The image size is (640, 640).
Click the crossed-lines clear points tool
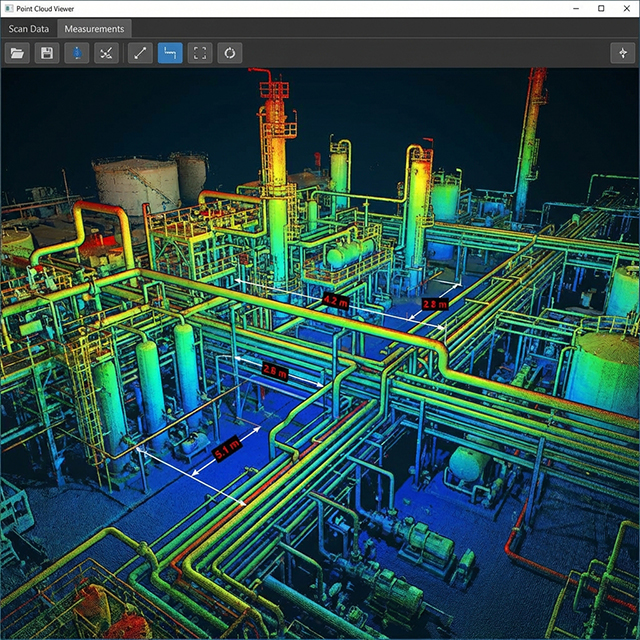pyautogui.click(x=105, y=53)
